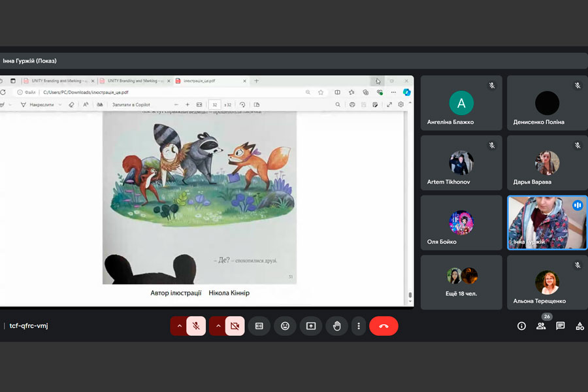Select Альона Терещенко's video tile
Image resolution: width=588 pixels, height=392 pixels.
click(x=547, y=282)
